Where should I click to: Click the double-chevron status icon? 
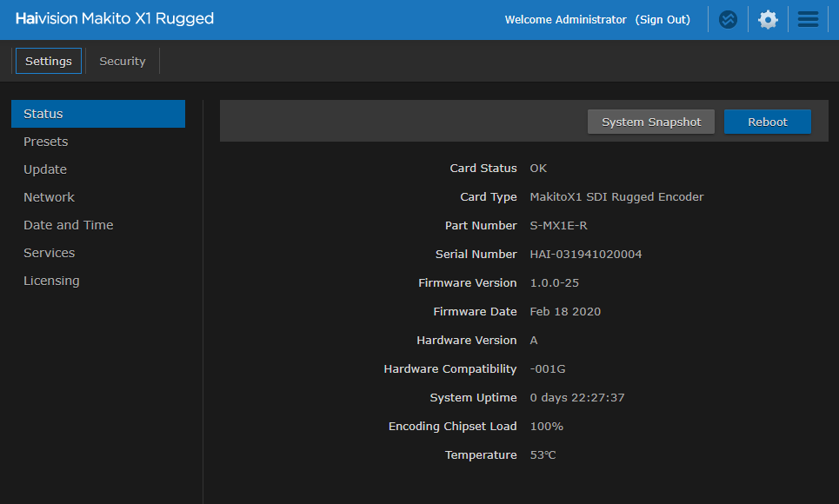point(728,18)
